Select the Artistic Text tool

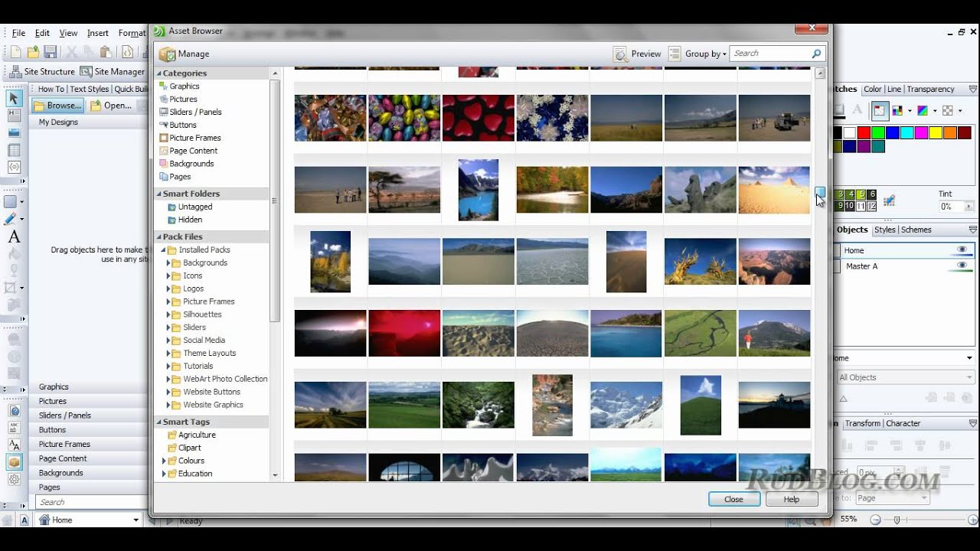pos(13,236)
